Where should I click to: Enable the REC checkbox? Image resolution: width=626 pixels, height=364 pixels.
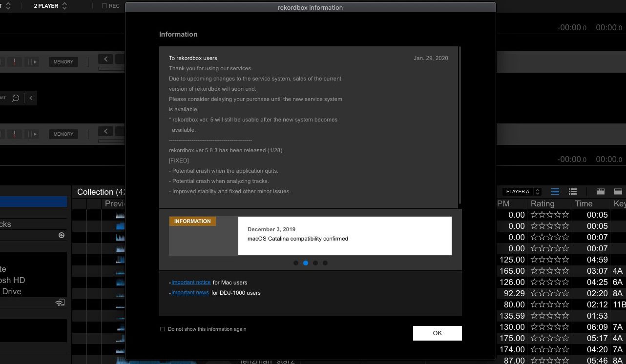point(104,6)
